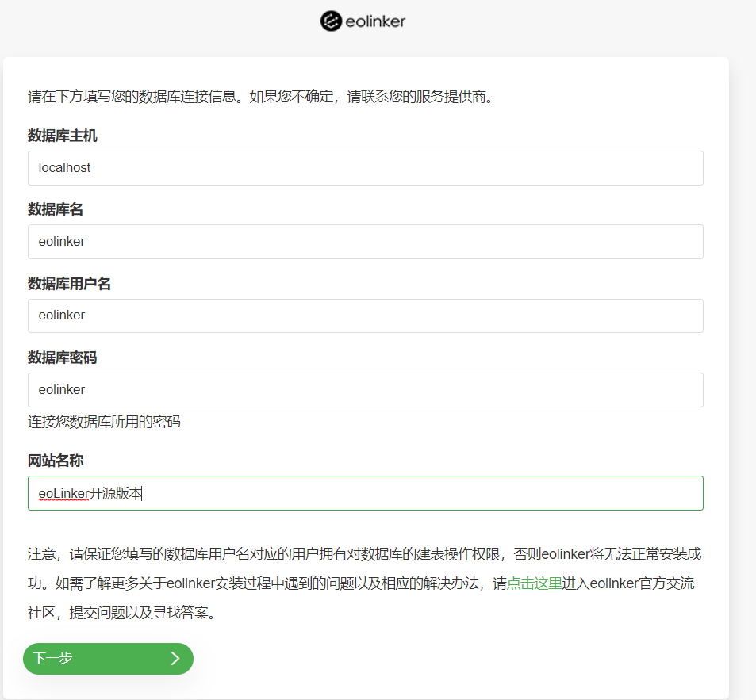Click the 网站名称 label
756x700 pixels.
pos(56,461)
